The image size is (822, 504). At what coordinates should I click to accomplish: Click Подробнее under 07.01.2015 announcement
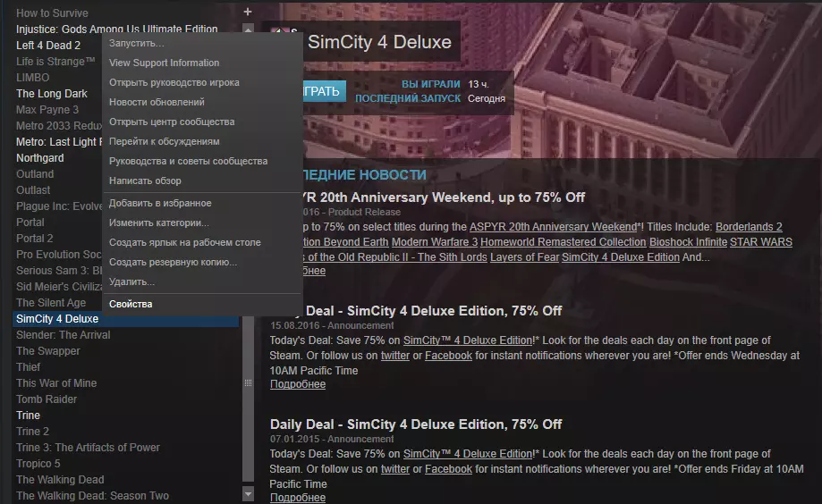click(298, 497)
